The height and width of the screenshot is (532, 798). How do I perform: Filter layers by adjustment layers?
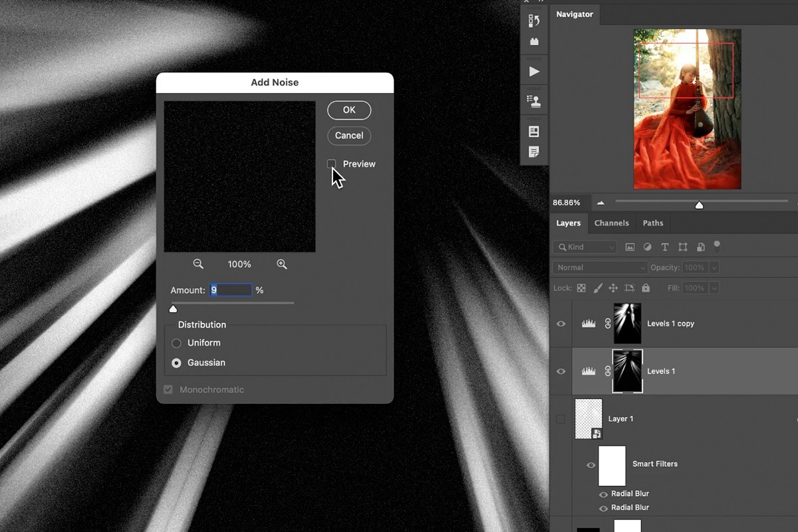click(x=647, y=247)
